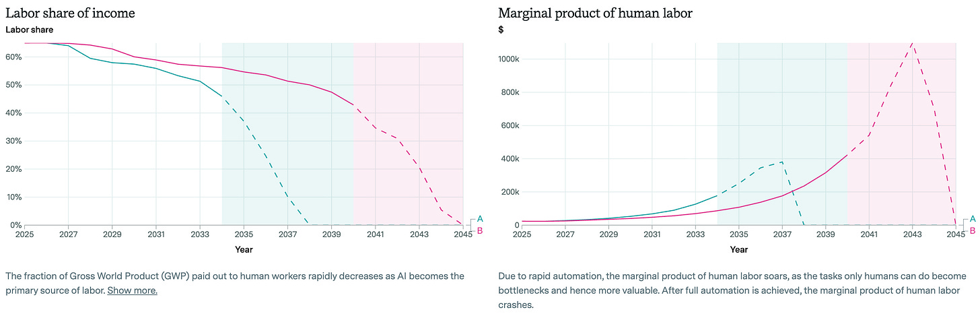This screenshot has width=980, height=316.
Task: Click the 'Show more.' link
Action: pyautogui.click(x=133, y=291)
